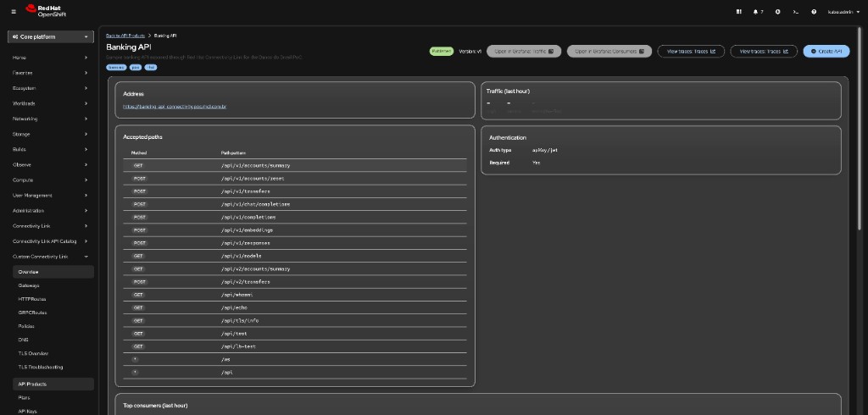Click the Published status badge
The image size is (868, 415).
441,52
